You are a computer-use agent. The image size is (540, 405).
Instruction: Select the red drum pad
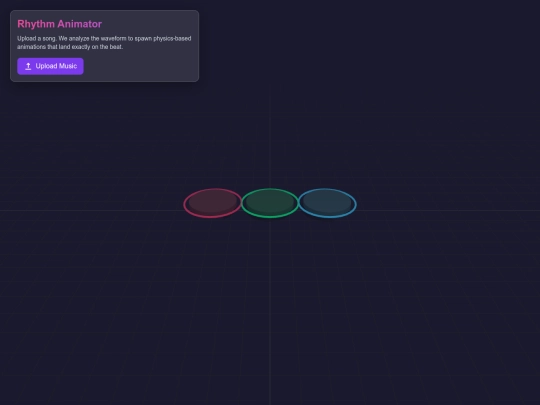point(212,203)
